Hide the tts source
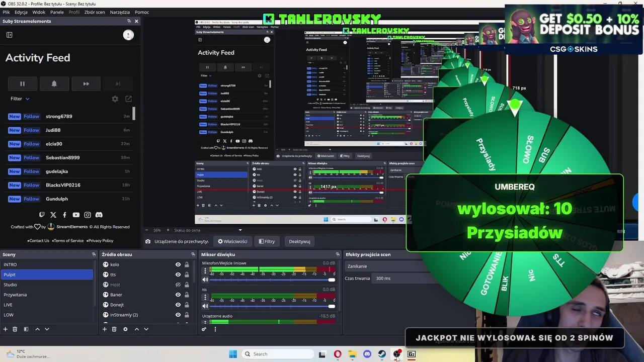 click(x=178, y=275)
